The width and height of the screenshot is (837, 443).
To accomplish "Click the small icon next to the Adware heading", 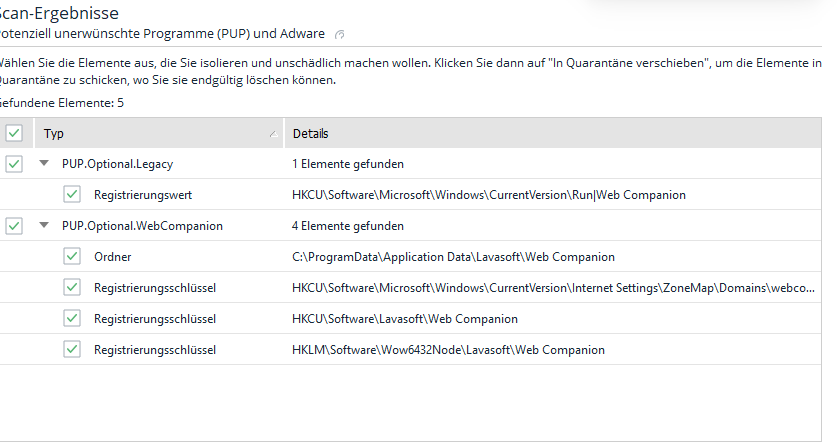I will (340, 34).
